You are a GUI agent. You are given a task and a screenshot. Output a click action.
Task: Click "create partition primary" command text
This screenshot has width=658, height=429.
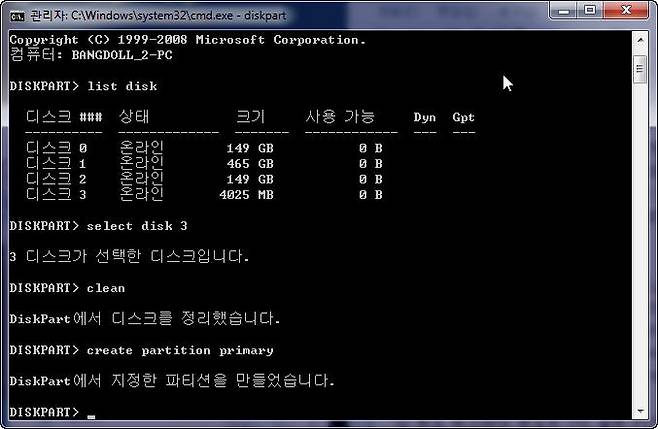click(x=180, y=350)
